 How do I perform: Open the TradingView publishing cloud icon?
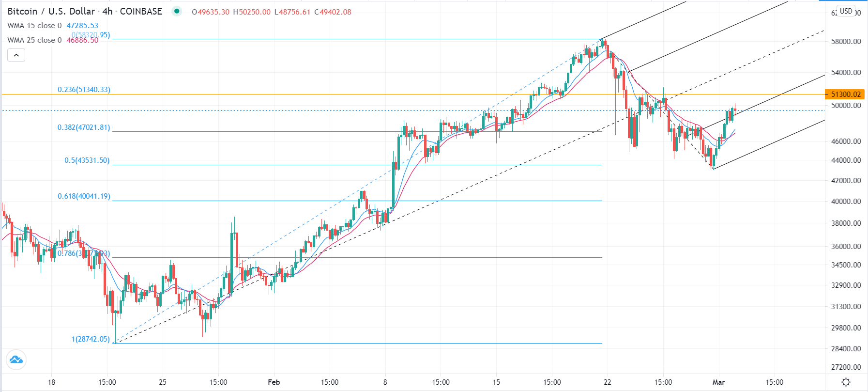click(x=16, y=360)
